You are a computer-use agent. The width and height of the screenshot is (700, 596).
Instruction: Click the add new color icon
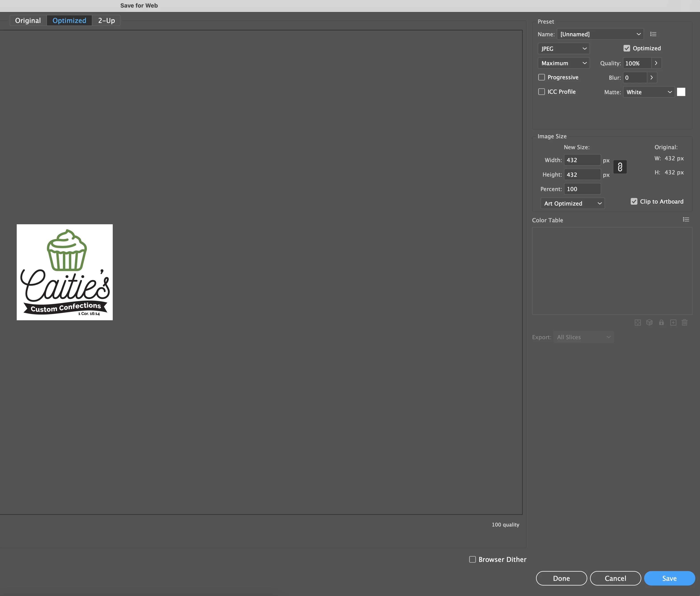tap(673, 322)
